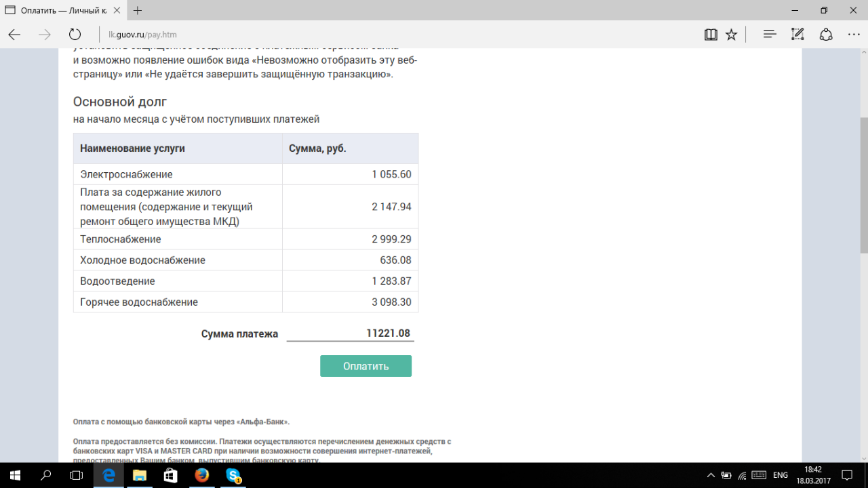Launch Firefox from the taskbar
Viewport: 868px width, 488px height.
(202, 475)
